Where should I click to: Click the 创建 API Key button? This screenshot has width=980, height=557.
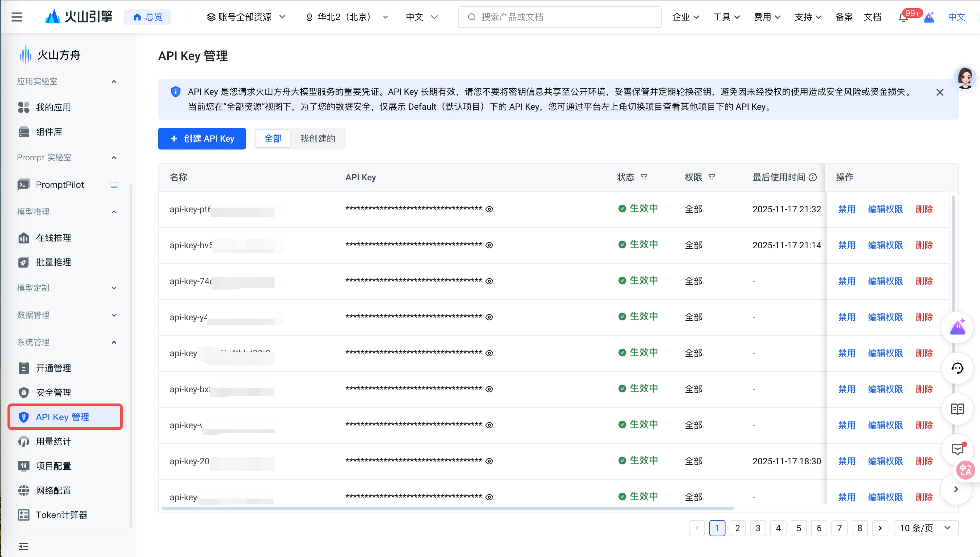202,139
